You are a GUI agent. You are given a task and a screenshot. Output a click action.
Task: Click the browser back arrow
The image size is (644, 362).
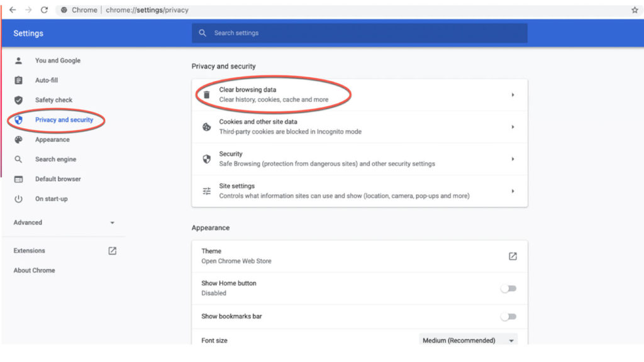pos(13,10)
